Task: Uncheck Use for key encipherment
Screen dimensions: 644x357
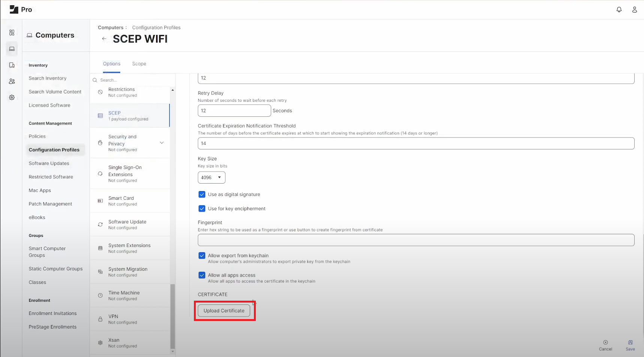Action: (x=202, y=208)
